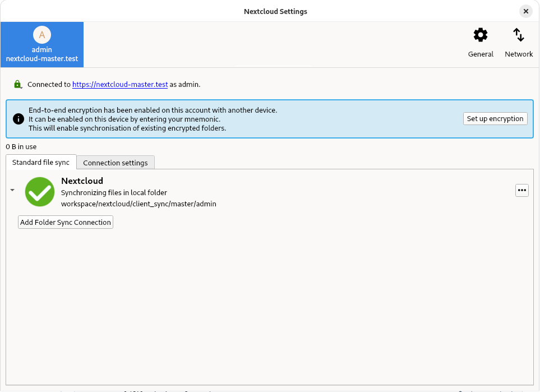
Task: Open Network settings arrows icon
Action: pyautogui.click(x=519, y=36)
